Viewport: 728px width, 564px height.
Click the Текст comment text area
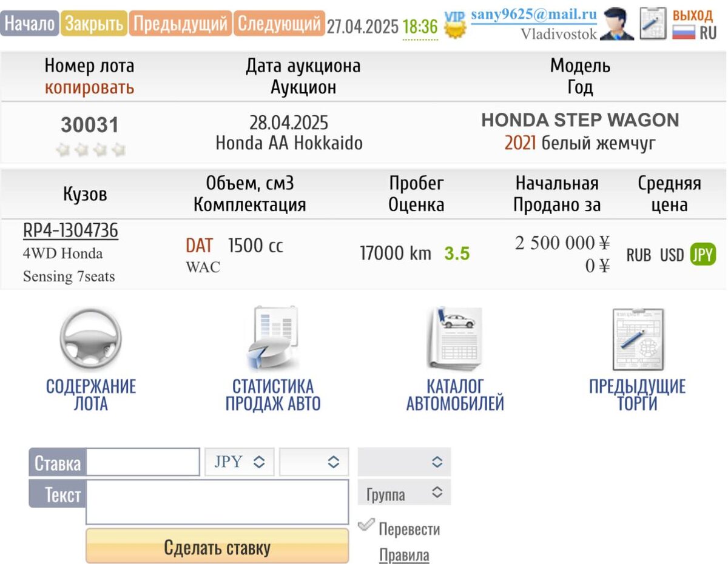coord(217,502)
